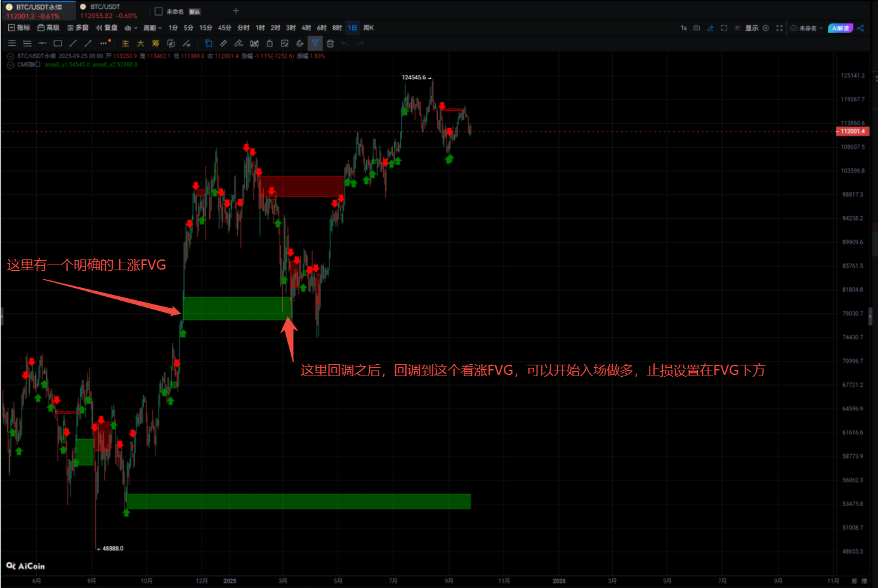Select the 6时 timeframe

click(322, 28)
